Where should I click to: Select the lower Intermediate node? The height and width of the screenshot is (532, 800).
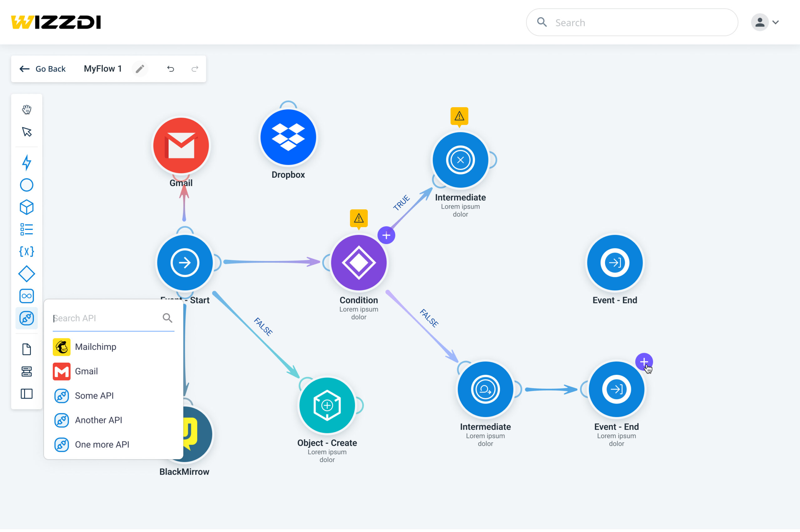(x=485, y=389)
